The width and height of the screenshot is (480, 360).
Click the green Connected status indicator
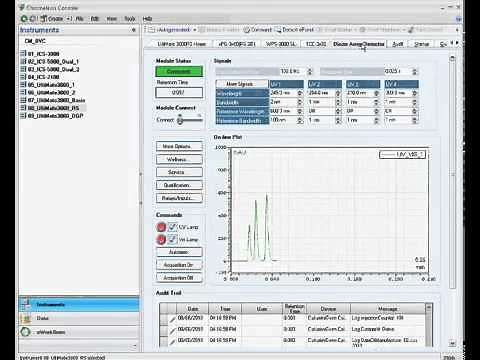pyautogui.click(x=179, y=71)
